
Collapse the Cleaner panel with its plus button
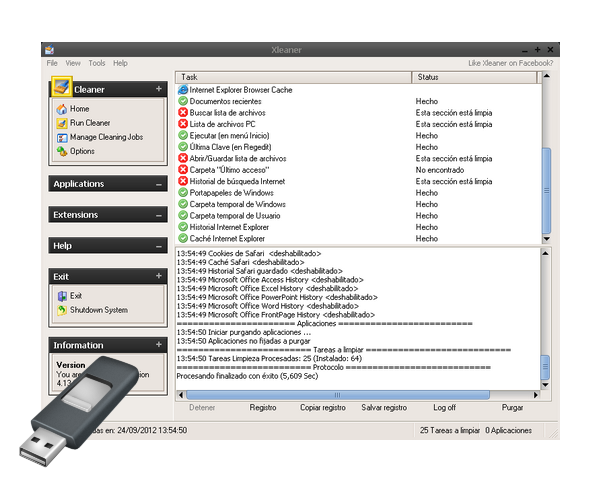(159, 89)
